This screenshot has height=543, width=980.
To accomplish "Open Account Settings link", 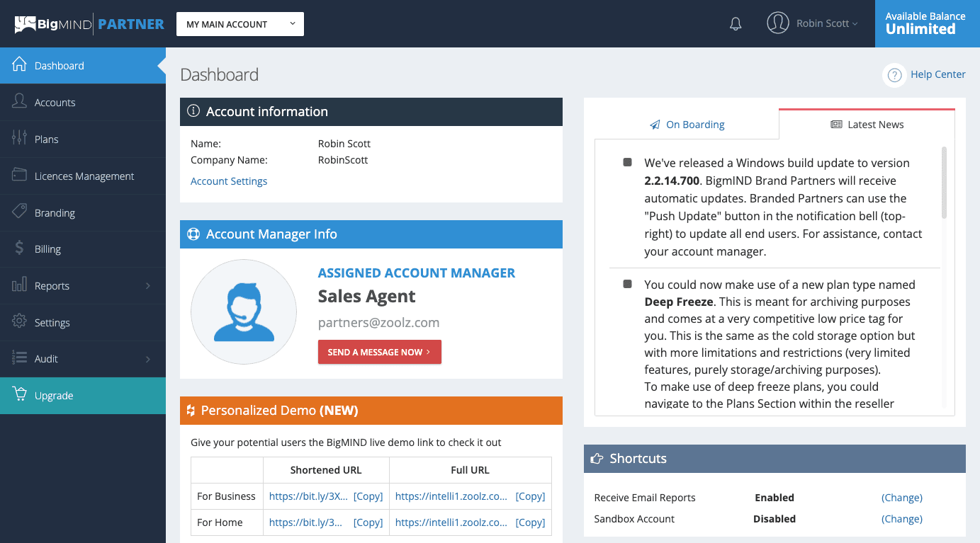I will (228, 181).
